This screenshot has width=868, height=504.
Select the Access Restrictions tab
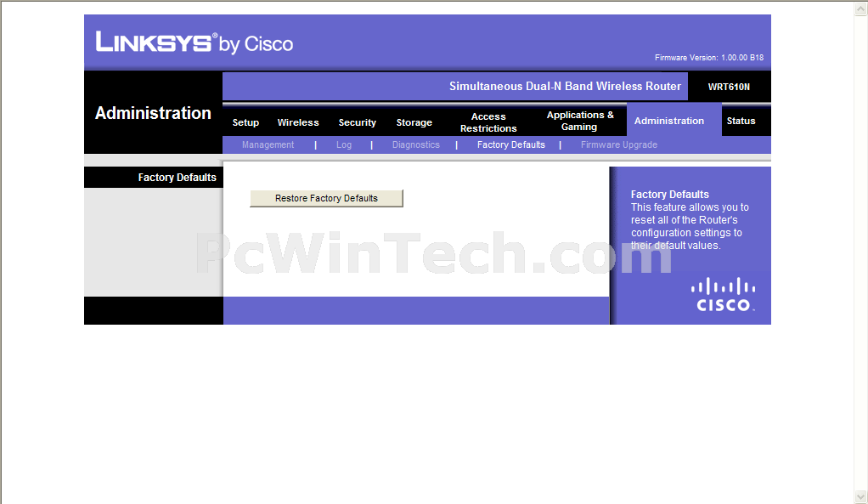coord(488,122)
